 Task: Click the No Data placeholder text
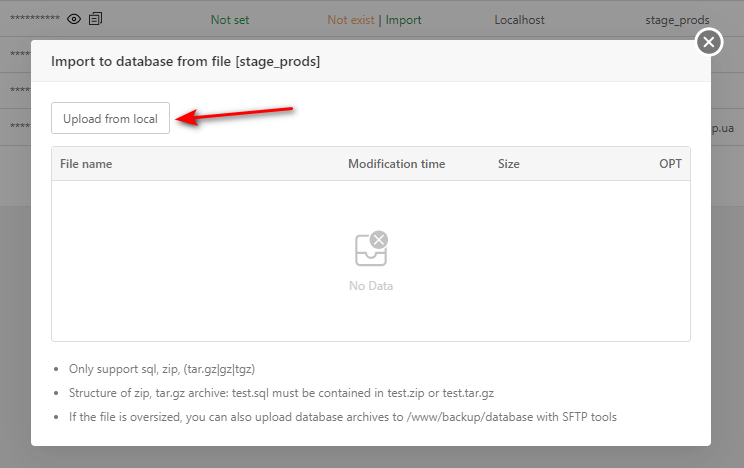tap(371, 286)
